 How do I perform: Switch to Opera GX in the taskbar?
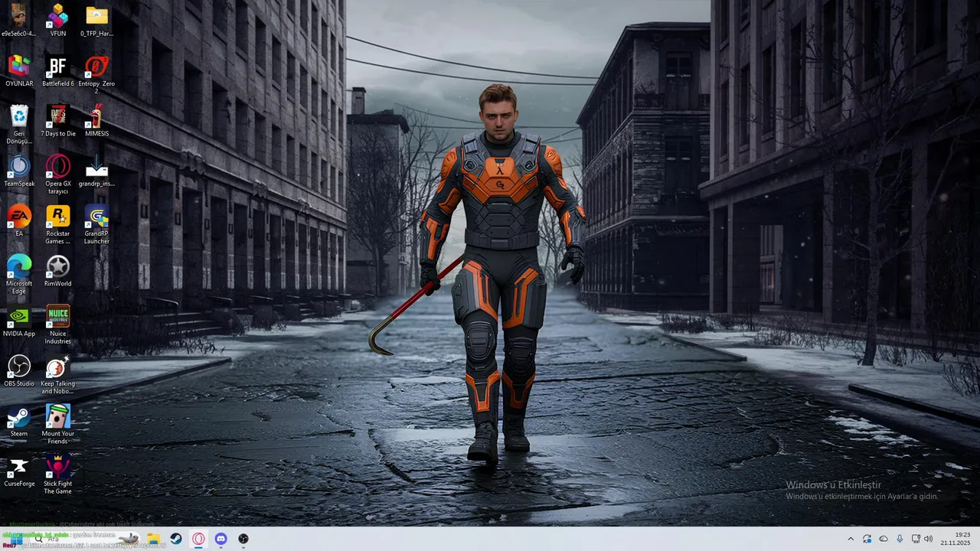click(198, 539)
